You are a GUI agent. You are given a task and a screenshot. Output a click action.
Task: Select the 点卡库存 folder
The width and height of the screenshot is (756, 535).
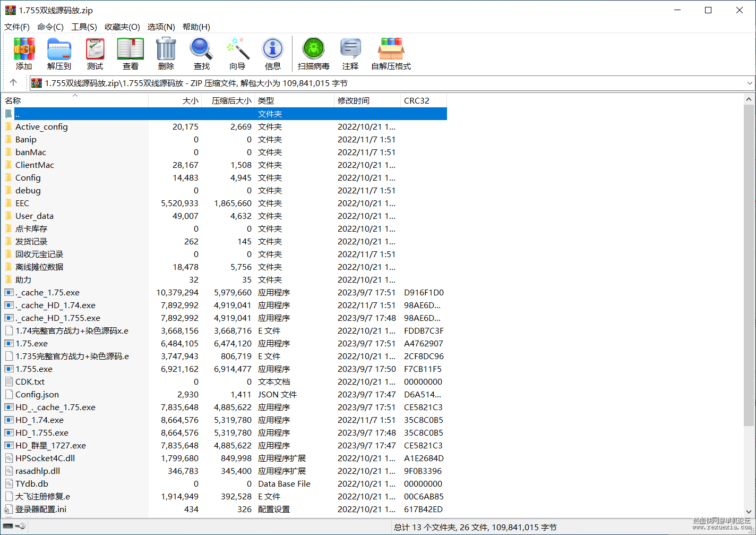pyautogui.click(x=224, y=228)
